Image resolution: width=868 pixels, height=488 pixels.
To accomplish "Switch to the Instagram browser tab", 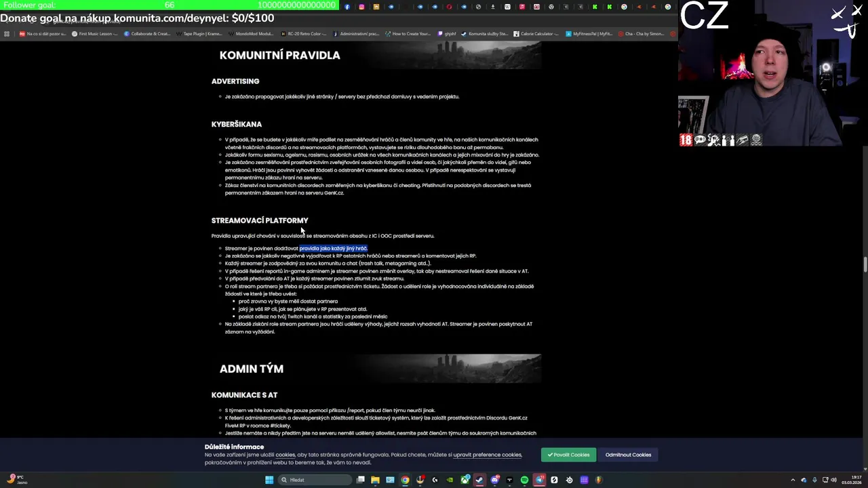I will pyautogui.click(x=361, y=7).
